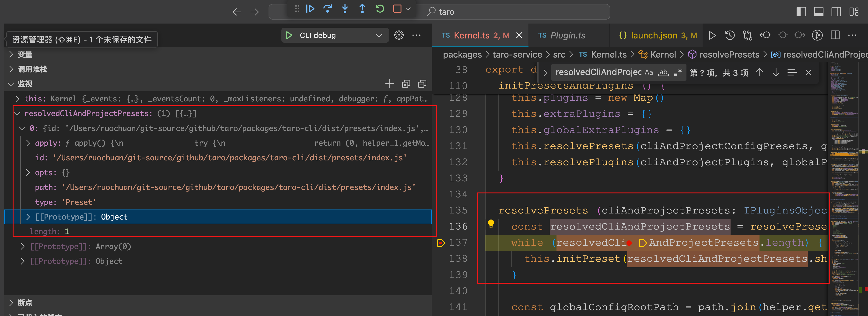Click the compare changes icon

tap(747, 35)
